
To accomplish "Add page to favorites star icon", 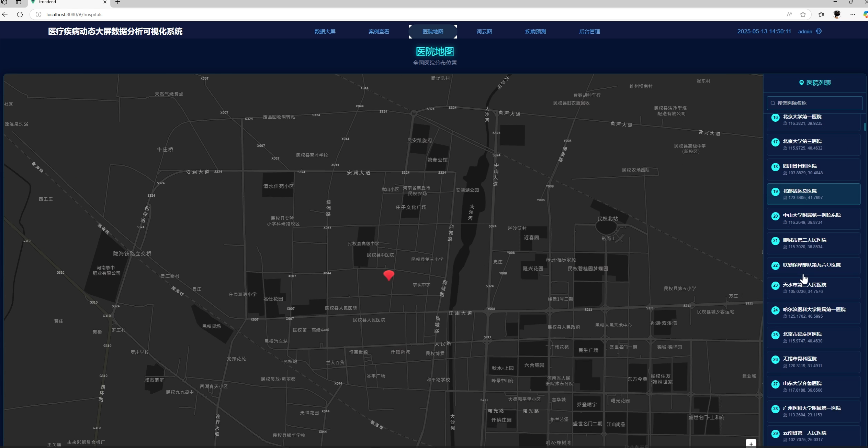I will pyautogui.click(x=803, y=14).
